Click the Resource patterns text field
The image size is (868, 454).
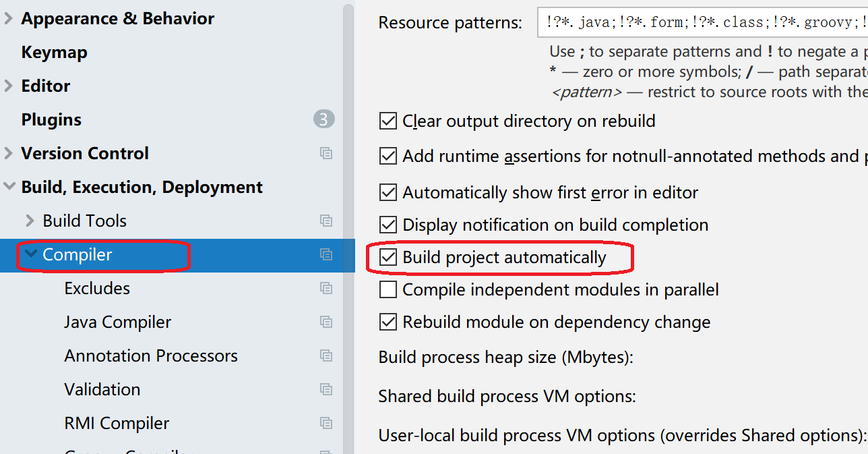coord(701,22)
